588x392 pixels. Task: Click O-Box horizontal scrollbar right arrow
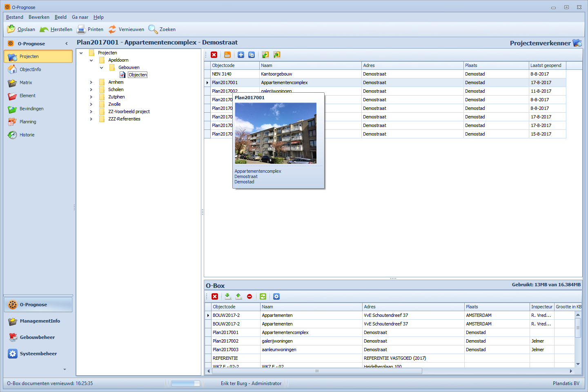(571, 371)
